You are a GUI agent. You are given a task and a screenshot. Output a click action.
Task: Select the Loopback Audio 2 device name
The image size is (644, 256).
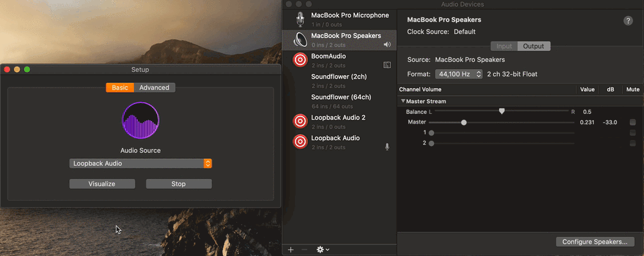(x=338, y=118)
